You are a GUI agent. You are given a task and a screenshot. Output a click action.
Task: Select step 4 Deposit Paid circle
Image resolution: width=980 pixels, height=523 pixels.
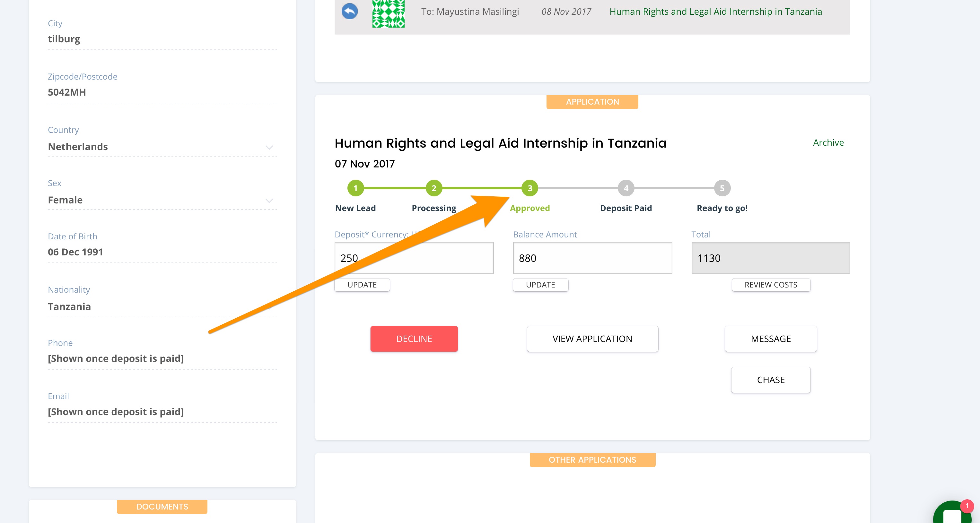point(626,188)
